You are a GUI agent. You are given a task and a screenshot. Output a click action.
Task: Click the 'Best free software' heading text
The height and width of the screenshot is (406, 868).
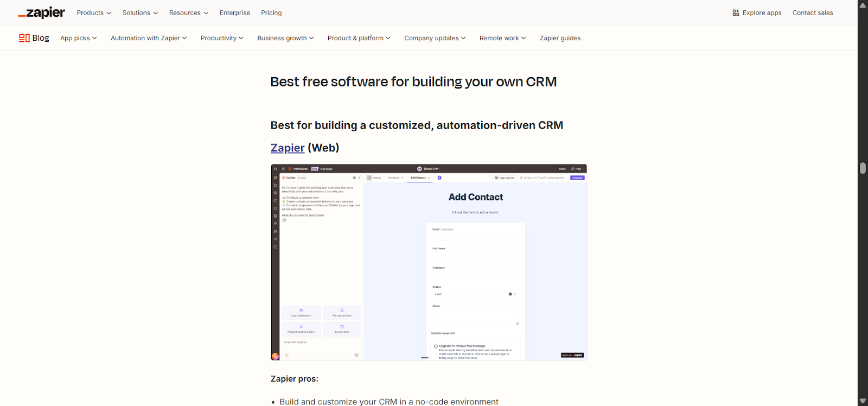point(413,82)
